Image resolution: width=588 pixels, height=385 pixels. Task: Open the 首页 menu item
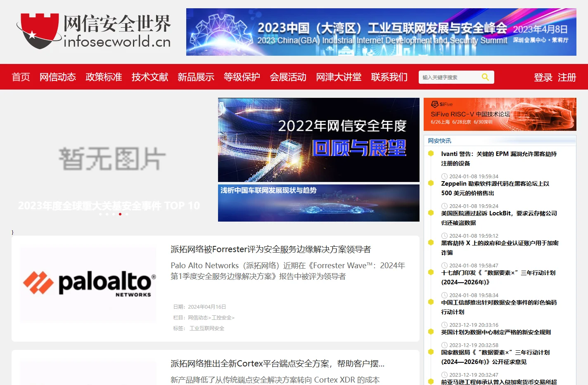[x=21, y=77]
